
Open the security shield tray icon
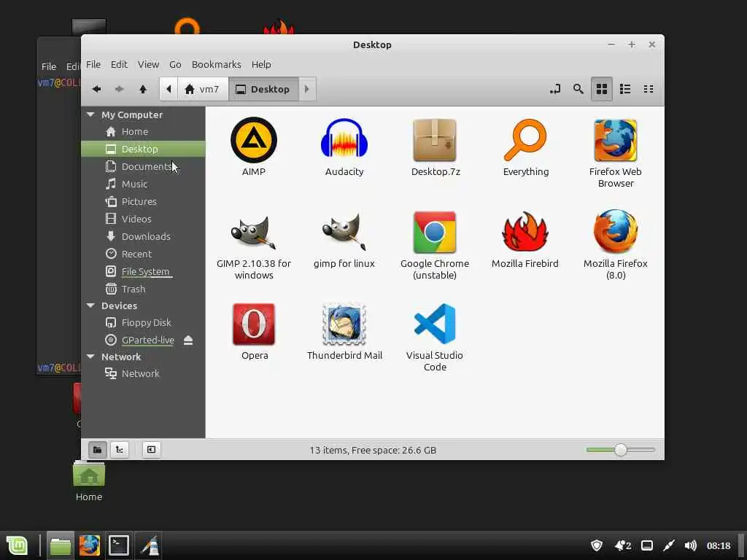coord(597,545)
